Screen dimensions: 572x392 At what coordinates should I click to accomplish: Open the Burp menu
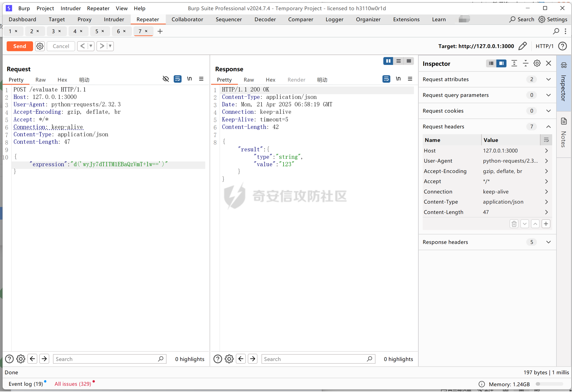pos(24,8)
